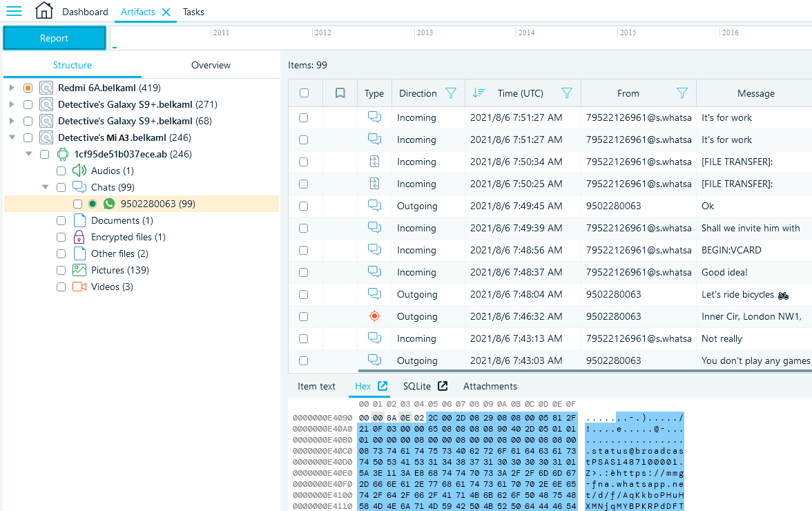Click the location icon for Inner Cir message

(x=374, y=316)
